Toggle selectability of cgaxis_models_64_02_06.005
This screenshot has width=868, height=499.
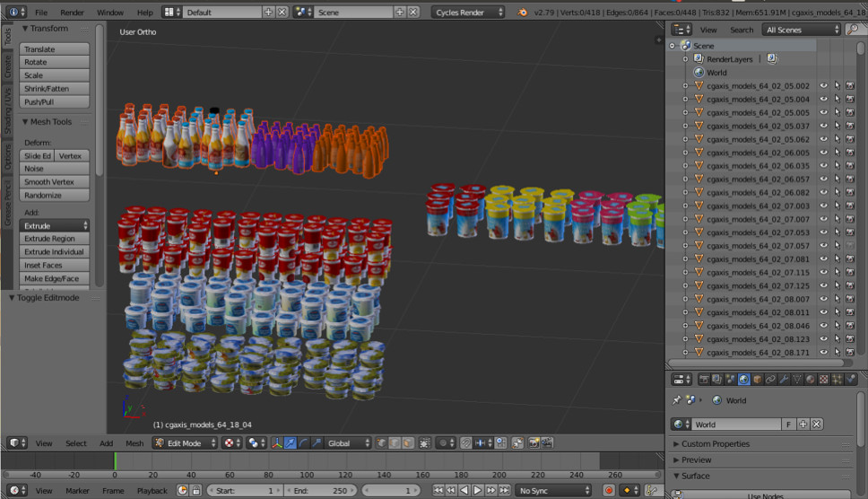pyautogui.click(x=837, y=153)
